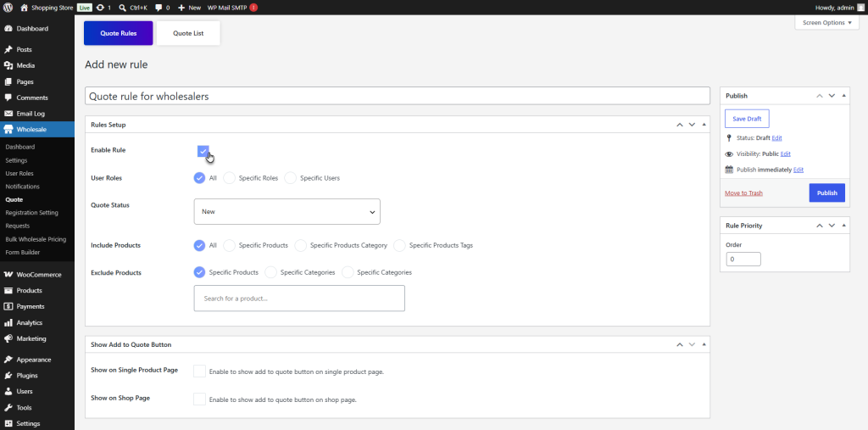Open the Ctrl+K search icon
This screenshot has height=430, width=868.
[x=122, y=8]
